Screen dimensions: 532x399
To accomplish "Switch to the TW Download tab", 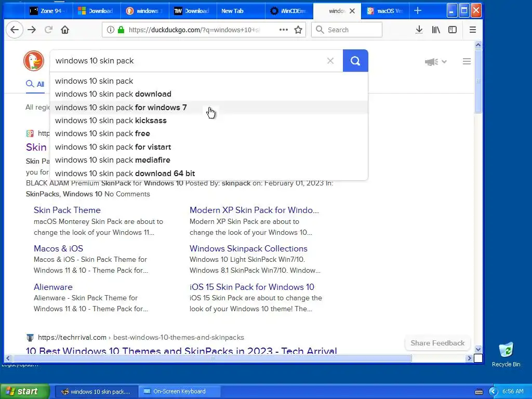I will tap(192, 11).
